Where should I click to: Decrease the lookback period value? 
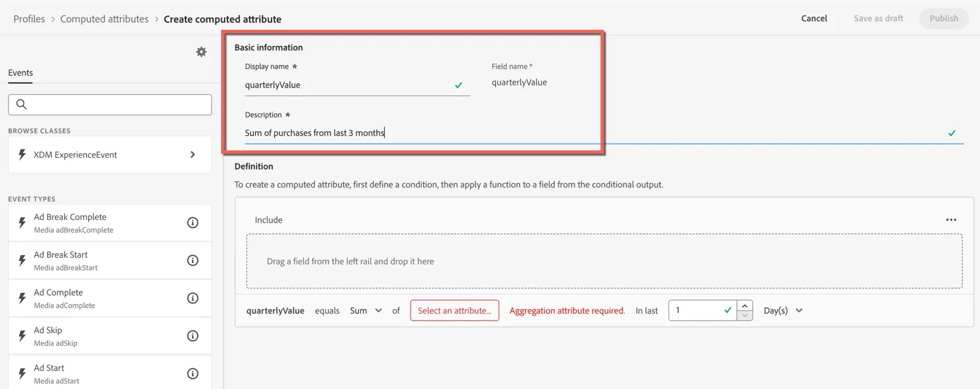pyautogui.click(x=745, y=315)
